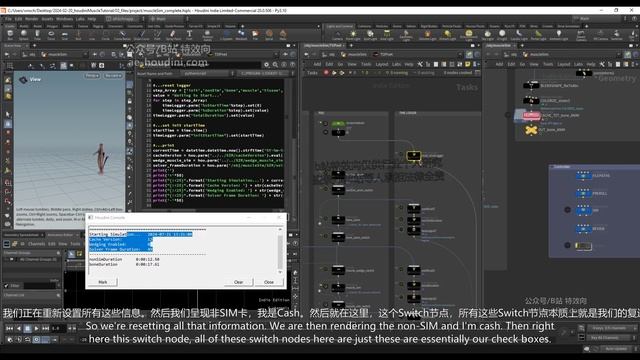The image size is (640, 360).
Task: Click the console's empty line below boneDuration
Action: pos(184,270)
